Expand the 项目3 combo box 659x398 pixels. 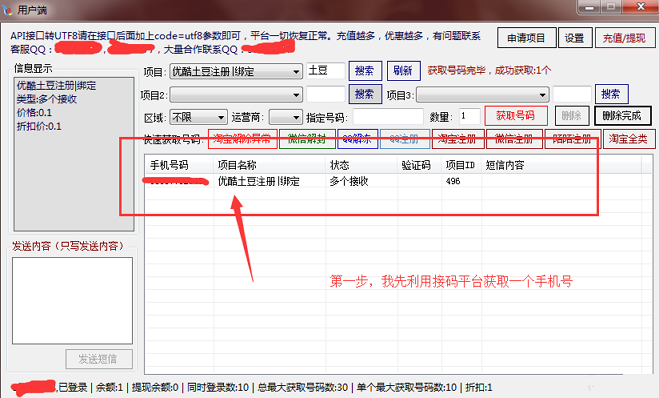point(482,95)
